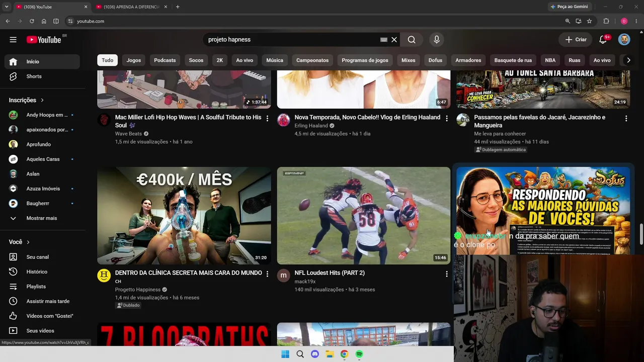Go back using the browser back arrow
644x362 pixels.
click(x=8, y=21)
